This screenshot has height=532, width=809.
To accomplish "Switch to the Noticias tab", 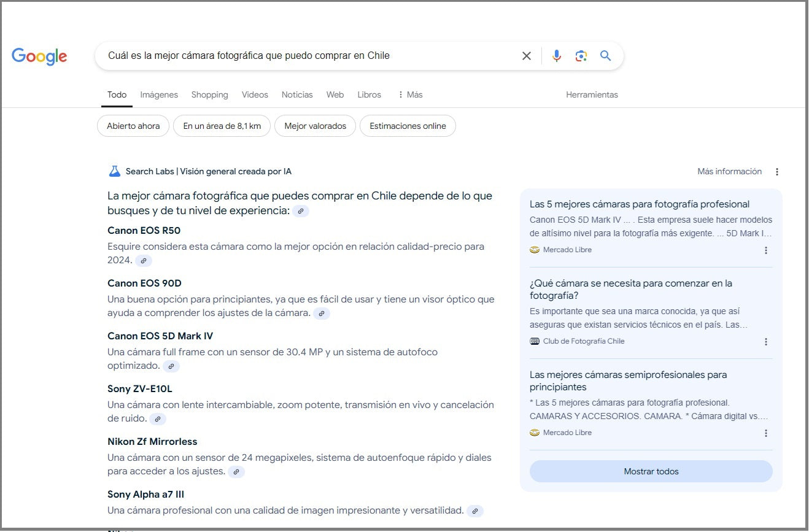I will tap(297, 95).
